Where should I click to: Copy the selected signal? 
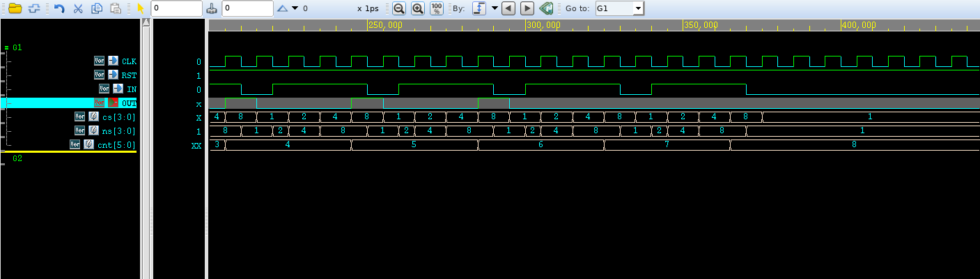click(97, 8)
